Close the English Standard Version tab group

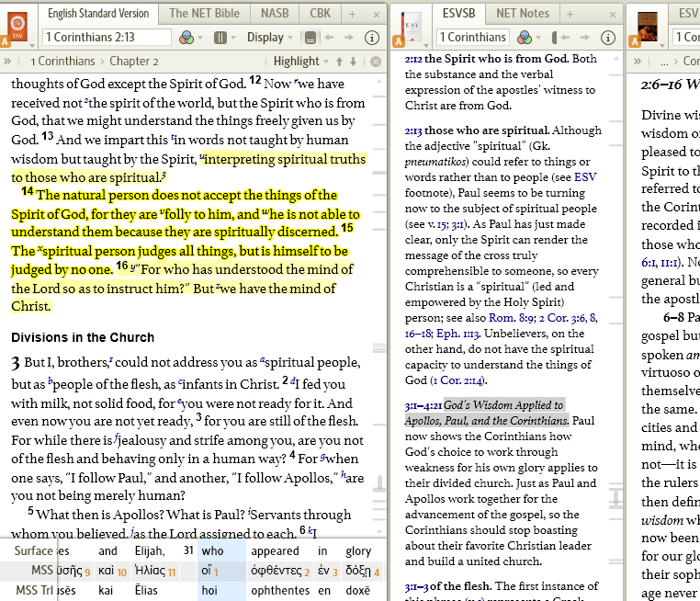(377, 15)
